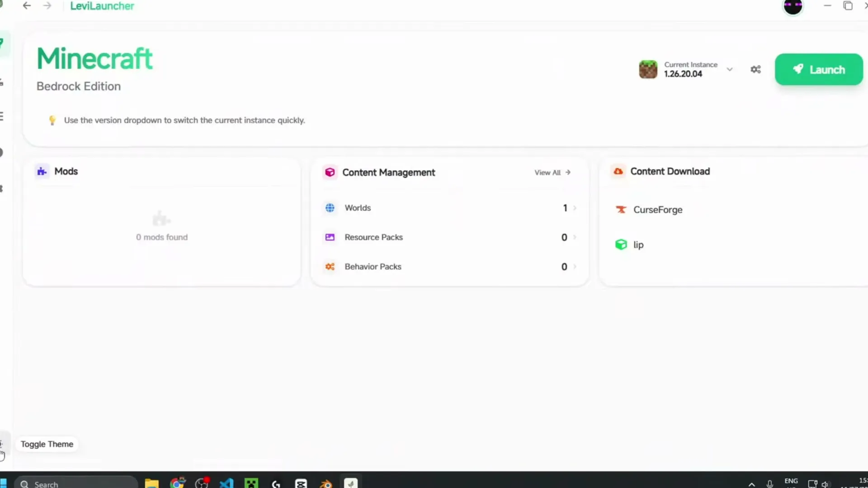Expand the Current Instance version dropdown
This screenshot has height=488, width=868.
pos(729,70)
